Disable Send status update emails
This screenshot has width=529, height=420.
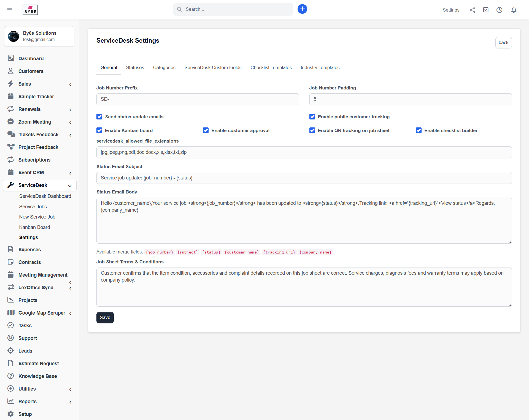(x=99, y=117)
